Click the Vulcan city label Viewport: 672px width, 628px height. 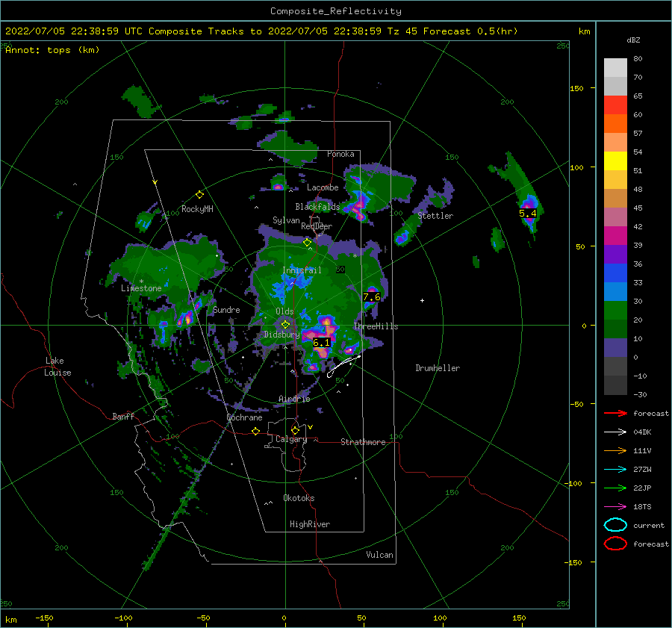coord(380,555)
